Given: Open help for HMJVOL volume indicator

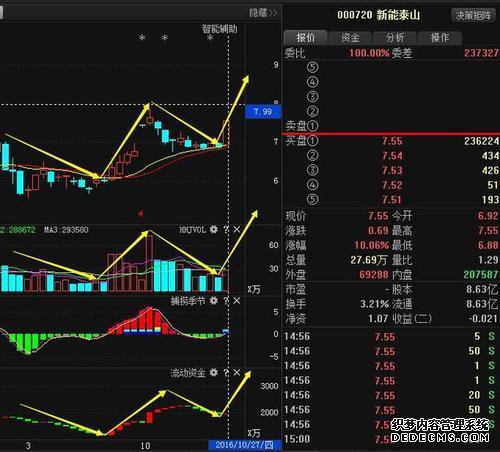Looking at the screenshot, I should (x=226, y=229).
